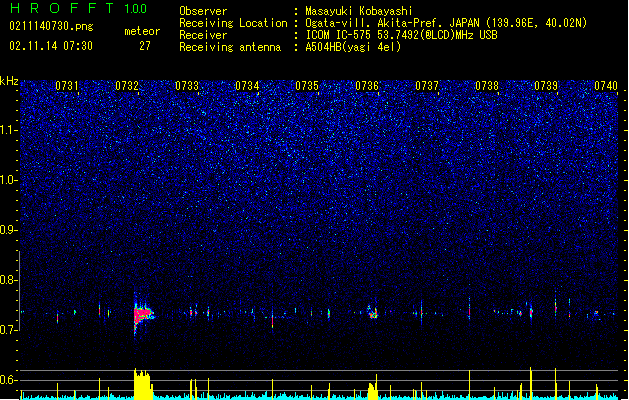Click the wide yellow amplitude burst after 0732
629x400 pixels.
tap(143, 384)
